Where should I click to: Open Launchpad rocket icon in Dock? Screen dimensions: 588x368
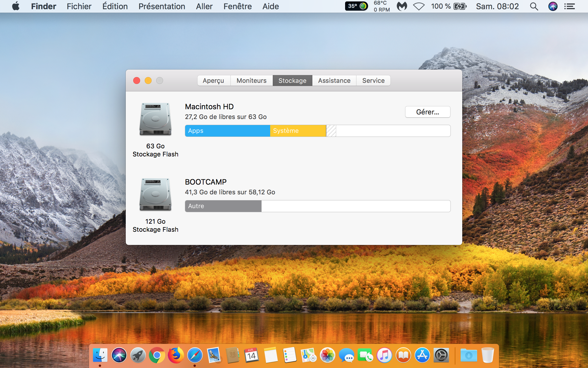[x=138, y=355]
